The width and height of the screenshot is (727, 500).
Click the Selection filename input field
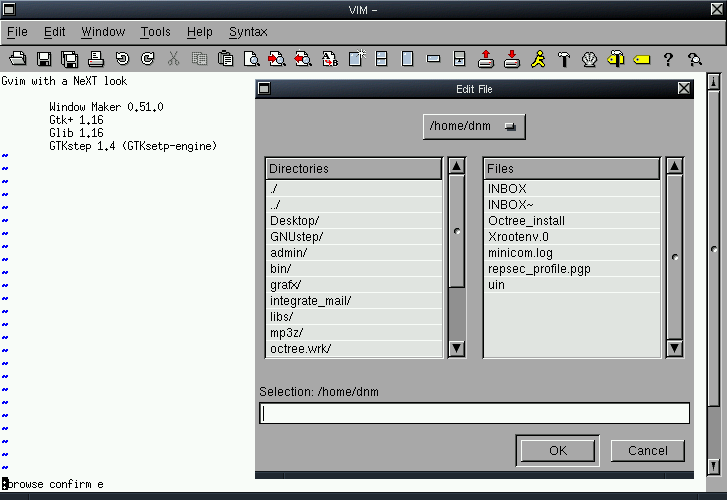[x=474, y=413]
